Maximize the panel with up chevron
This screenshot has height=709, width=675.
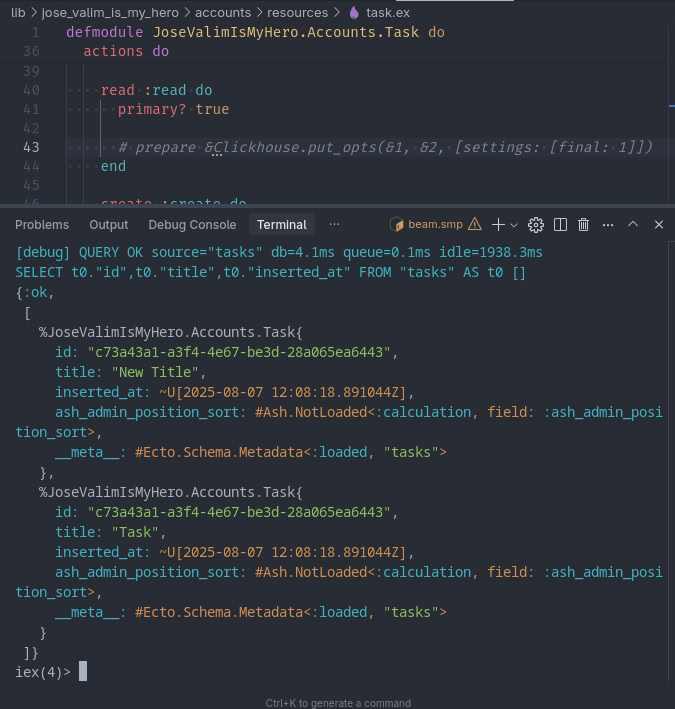pyautogui.click(x=633, y=224)
